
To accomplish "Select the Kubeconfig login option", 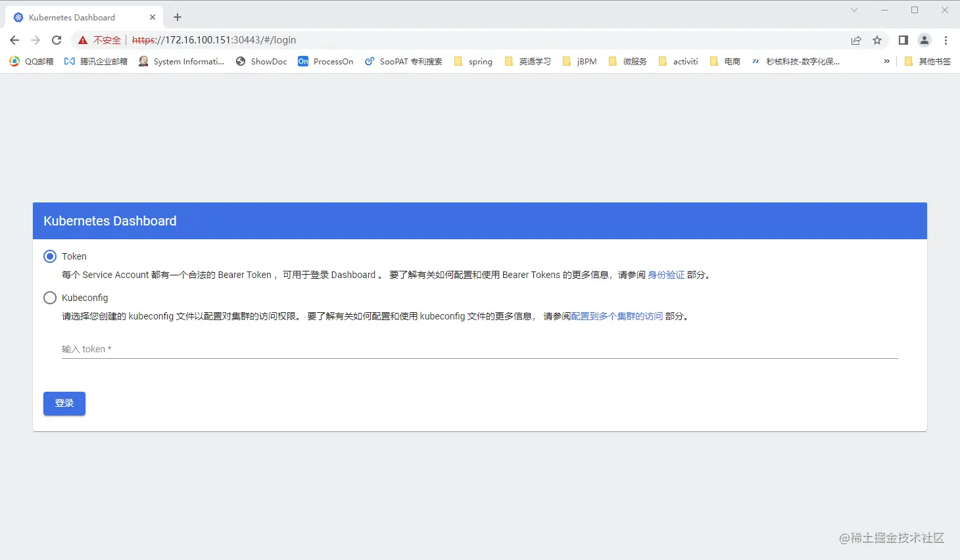I will pos(50,298).
